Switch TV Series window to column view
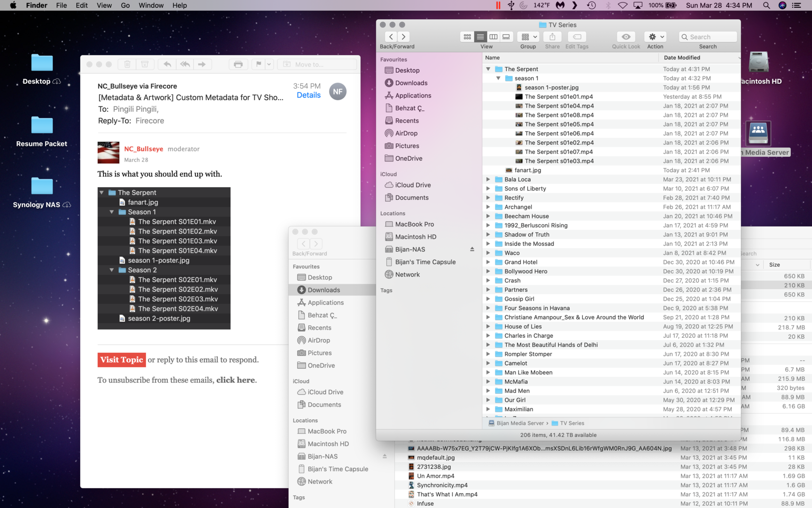The image size is (812, 508). [x=493, y=37]
